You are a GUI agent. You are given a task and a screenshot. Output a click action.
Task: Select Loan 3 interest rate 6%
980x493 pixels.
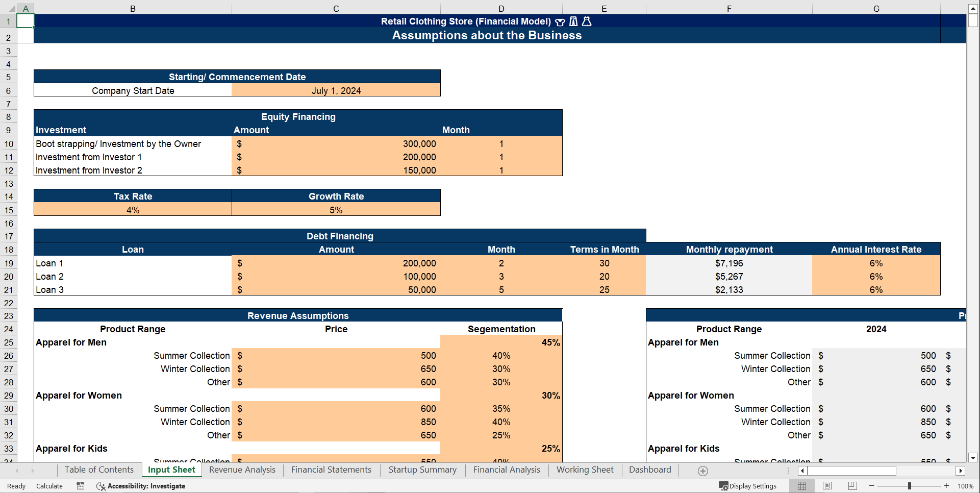pyautogui.click(x=876, y=289)
